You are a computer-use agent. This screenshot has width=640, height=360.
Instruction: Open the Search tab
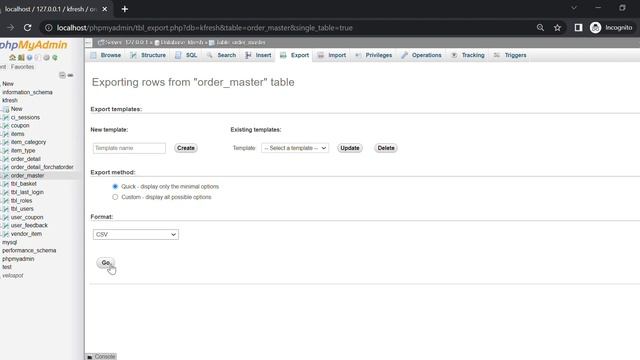click(221, 55)
